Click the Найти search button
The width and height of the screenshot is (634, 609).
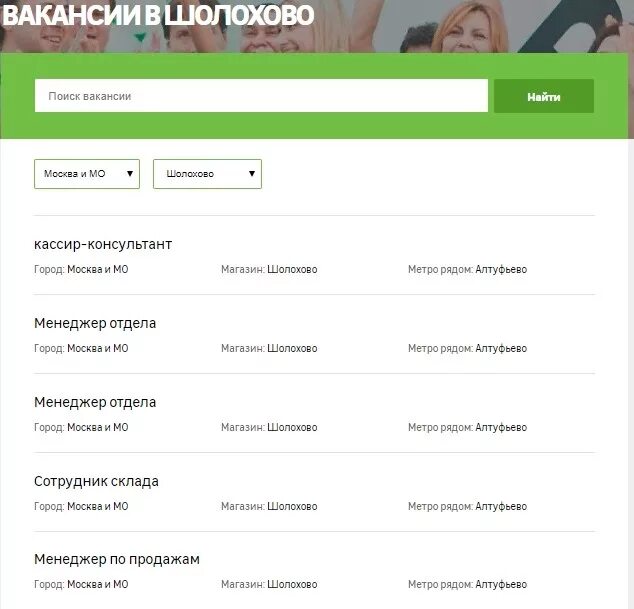pyautogui.click(x=544, y=96)
